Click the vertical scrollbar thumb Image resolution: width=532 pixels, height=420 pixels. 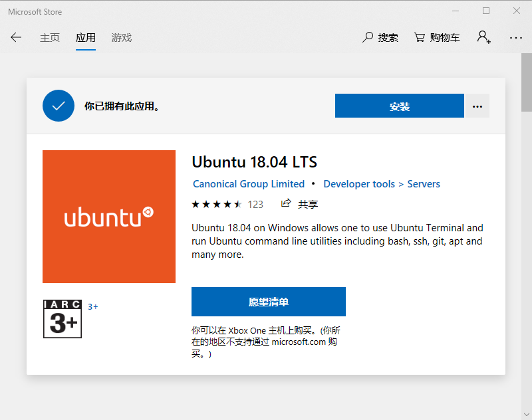click(x=527, y=82)
